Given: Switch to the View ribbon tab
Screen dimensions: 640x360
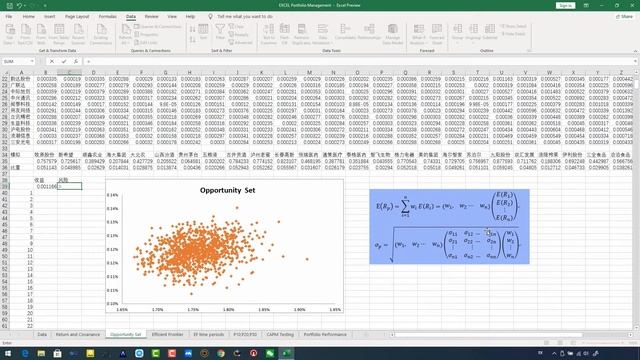Looking at the screenshot, I should click(172, 17).
